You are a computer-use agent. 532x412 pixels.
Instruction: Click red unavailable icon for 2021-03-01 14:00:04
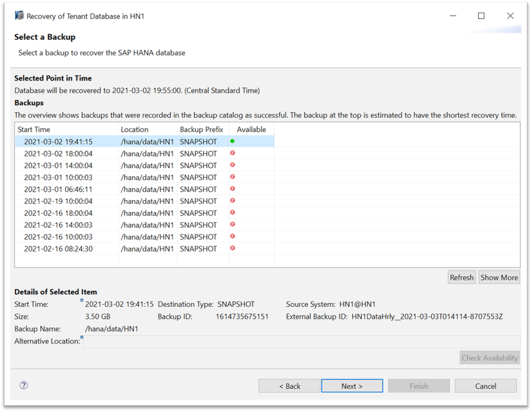[232, 165]
